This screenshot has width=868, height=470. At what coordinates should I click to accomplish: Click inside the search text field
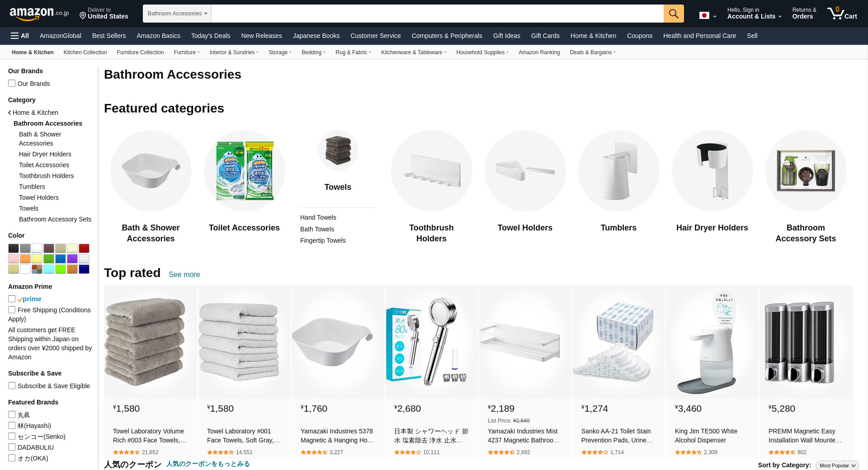(437, 14)
